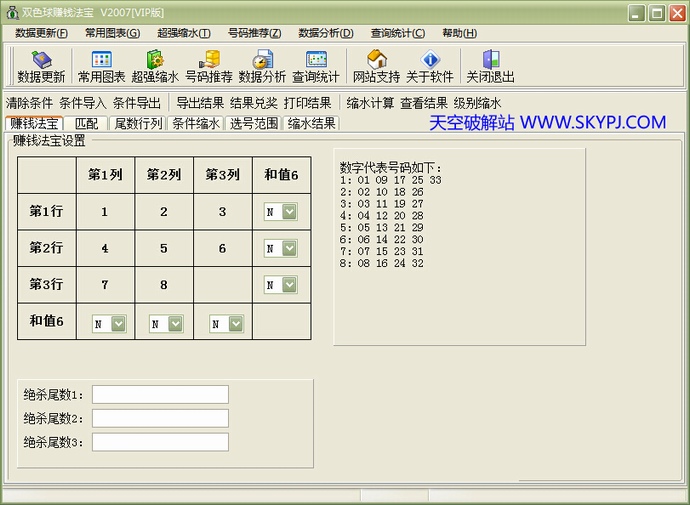Screen dimensions: 690x505
Task: Click the 绝杀尾数1 input field
Action: [x=160, y=395]
